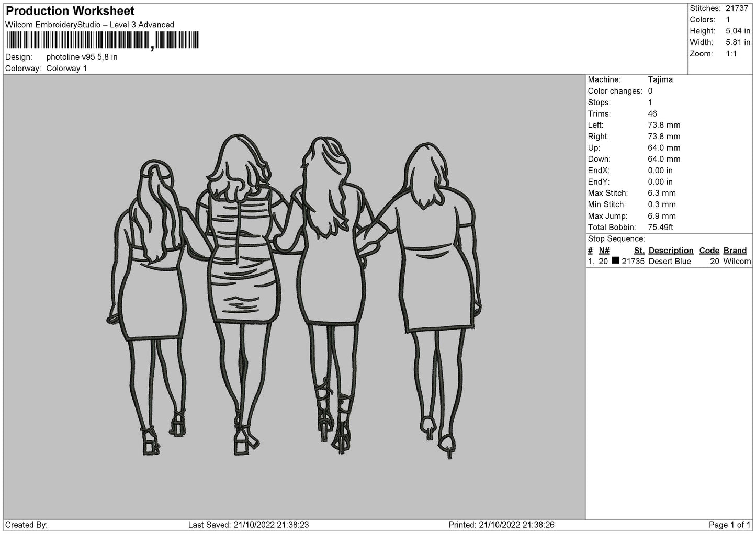Click the 'Description' column header
The width and height of the screenshot is (756, 534).
pyautogui.click(x=671, y=251)
